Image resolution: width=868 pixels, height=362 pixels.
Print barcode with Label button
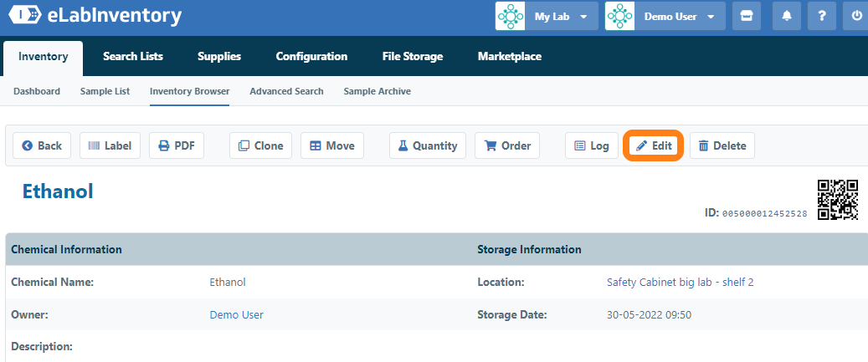110,145
